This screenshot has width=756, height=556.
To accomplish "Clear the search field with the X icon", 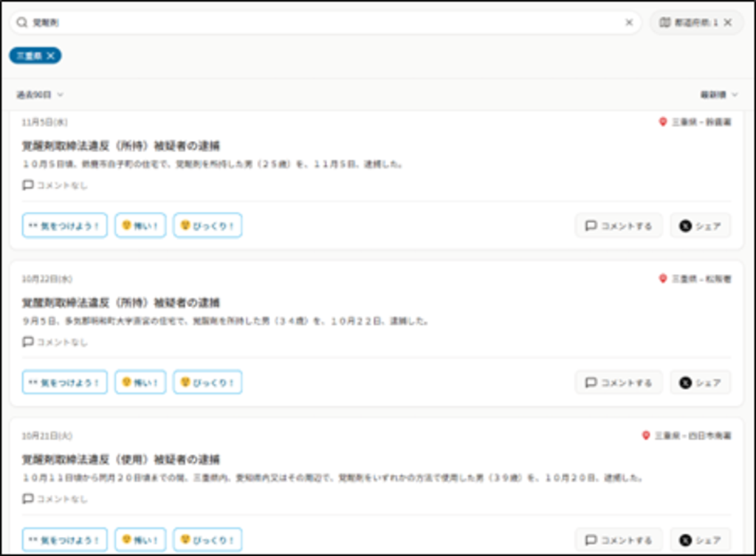I will coord(629,23).
